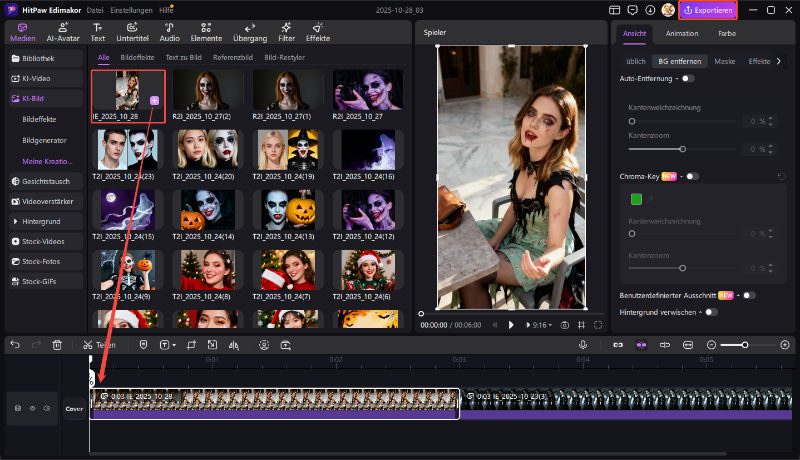Delete selected clip with trash icon
Viewport: 800px width, 460px height.
click(57, 344)
